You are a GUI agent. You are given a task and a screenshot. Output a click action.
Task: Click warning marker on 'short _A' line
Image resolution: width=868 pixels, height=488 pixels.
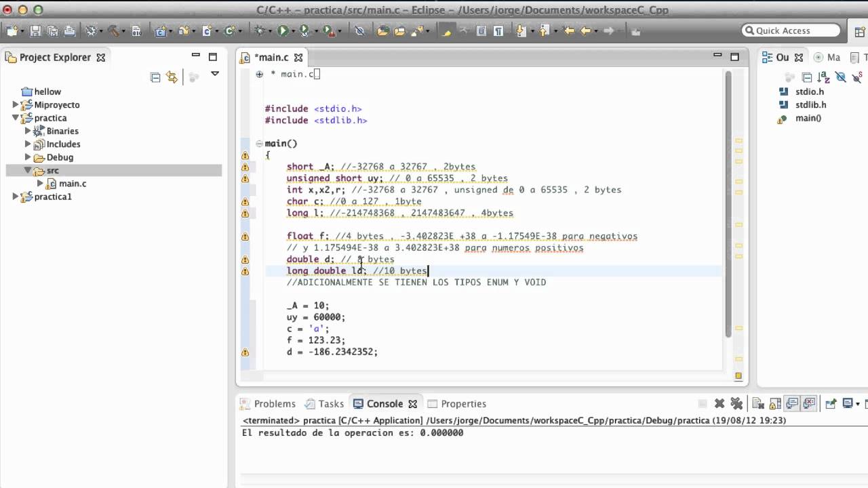click(x=245, y=167)
